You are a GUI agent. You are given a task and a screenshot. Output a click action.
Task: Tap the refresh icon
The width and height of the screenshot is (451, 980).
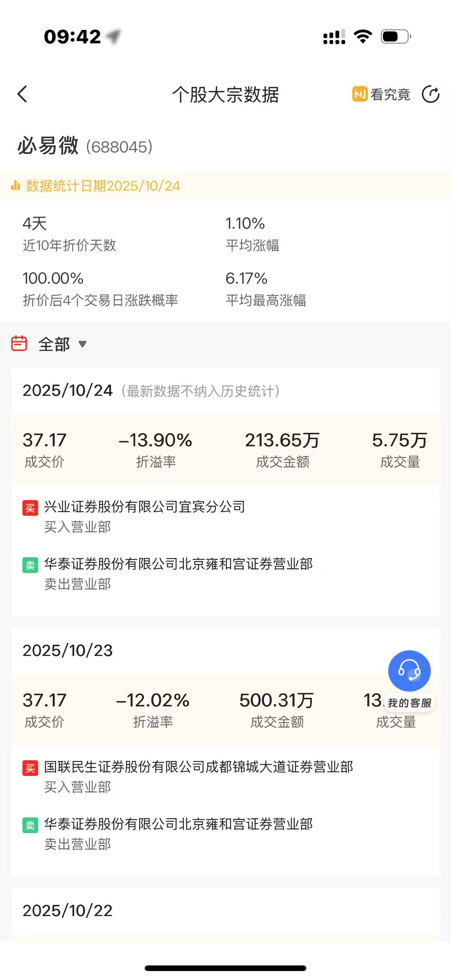point(430,94)
